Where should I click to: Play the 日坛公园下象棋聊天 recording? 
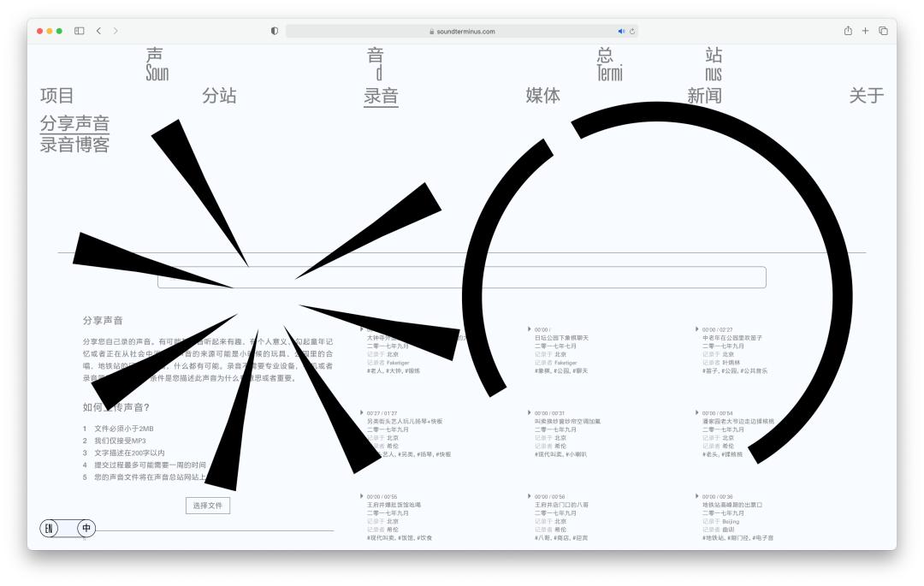(x=530, y=329)
